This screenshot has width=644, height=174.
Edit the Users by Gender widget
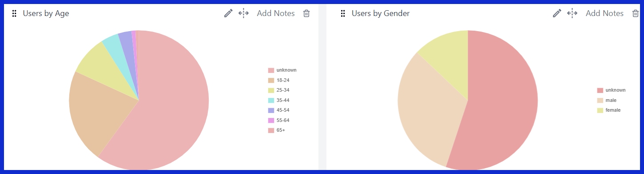[x=557, y=13]
